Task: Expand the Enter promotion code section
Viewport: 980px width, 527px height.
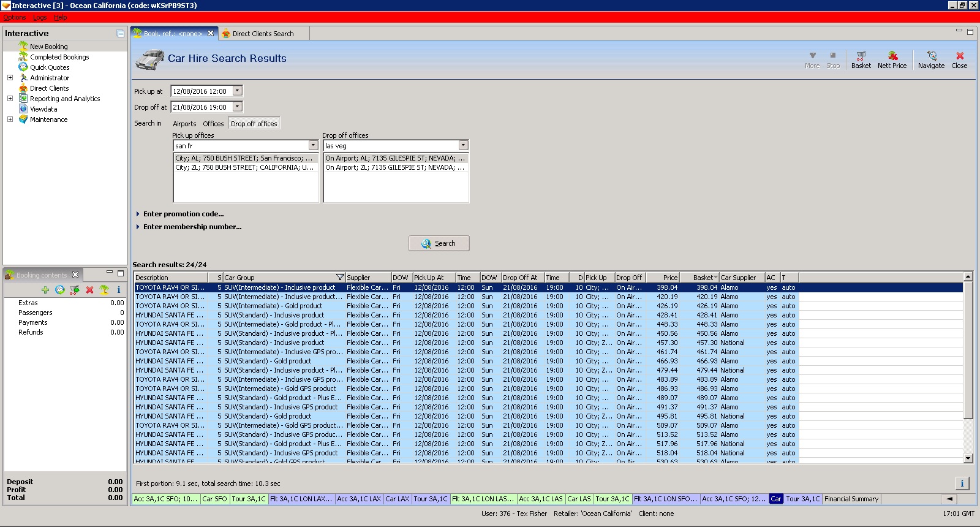Action: tap(183, 214)
